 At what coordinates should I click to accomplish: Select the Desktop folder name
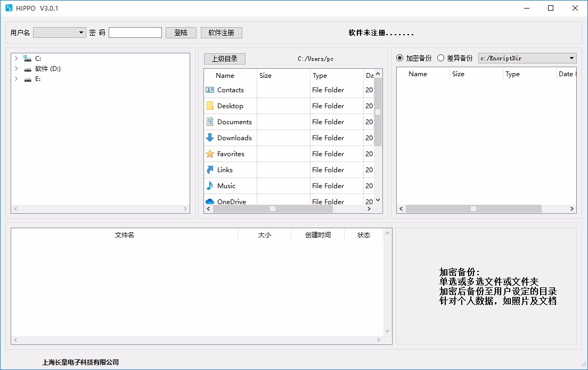(230, 106)
